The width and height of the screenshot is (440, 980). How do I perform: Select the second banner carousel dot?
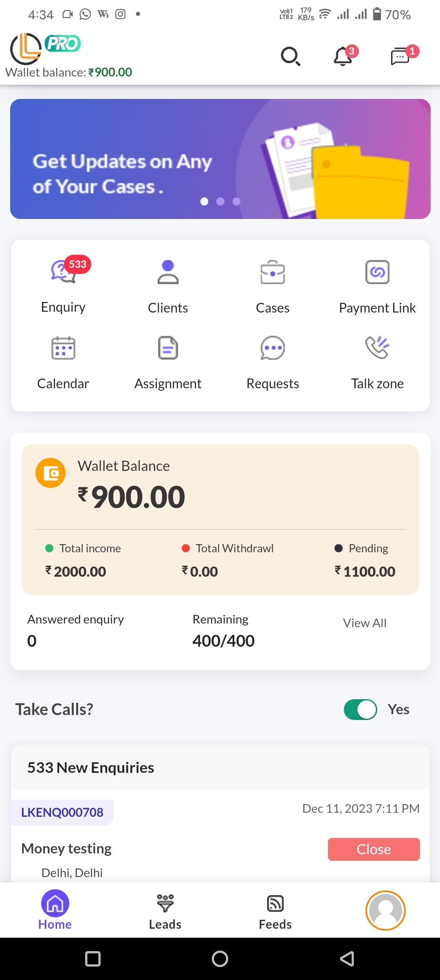tap(220, 201)
